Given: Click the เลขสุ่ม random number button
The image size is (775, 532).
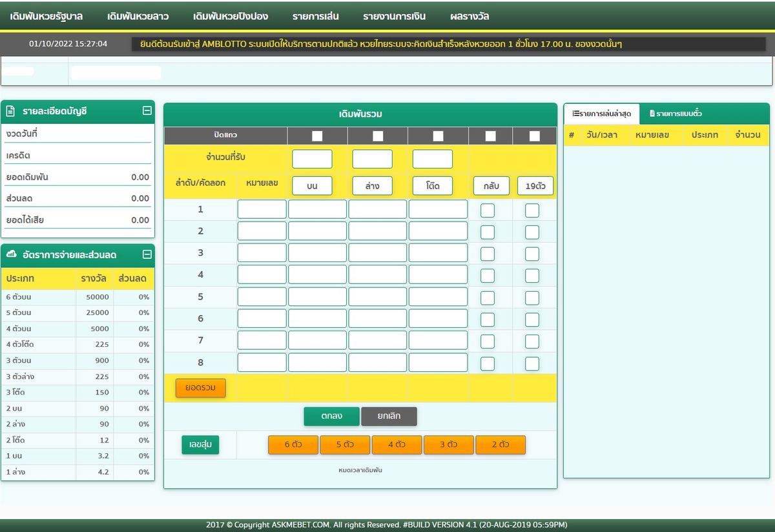Looking at the screenshot, I should pyautogui.click(x=200, y=445).
